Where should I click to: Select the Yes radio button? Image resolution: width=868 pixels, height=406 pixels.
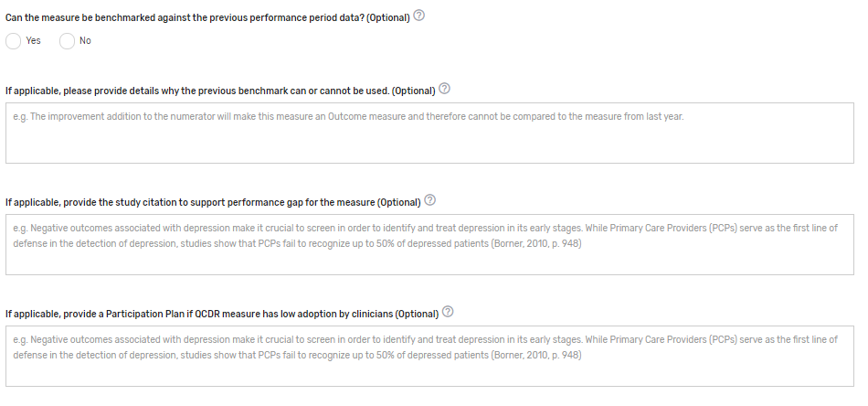pyautogui.click(x=13, y=40)
